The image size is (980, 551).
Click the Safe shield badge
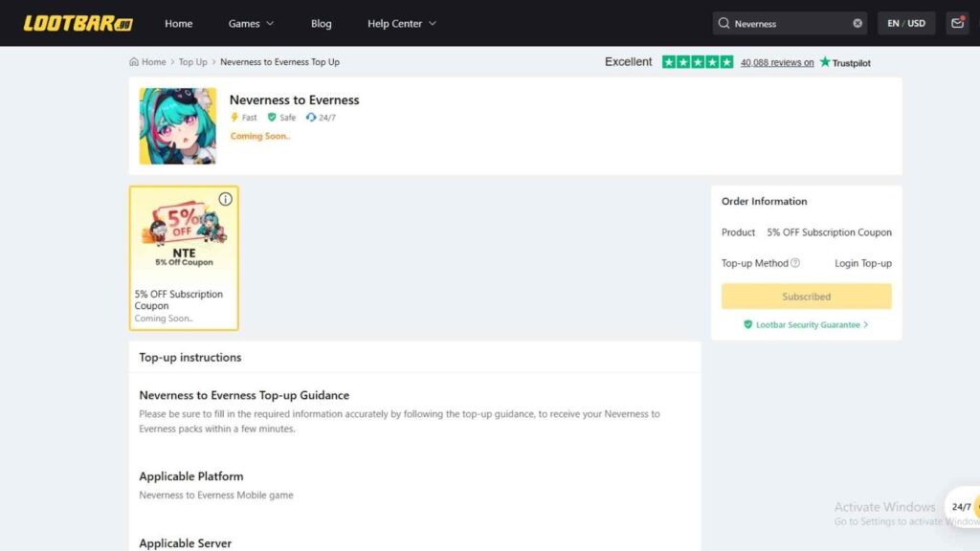tap(271, 118)
